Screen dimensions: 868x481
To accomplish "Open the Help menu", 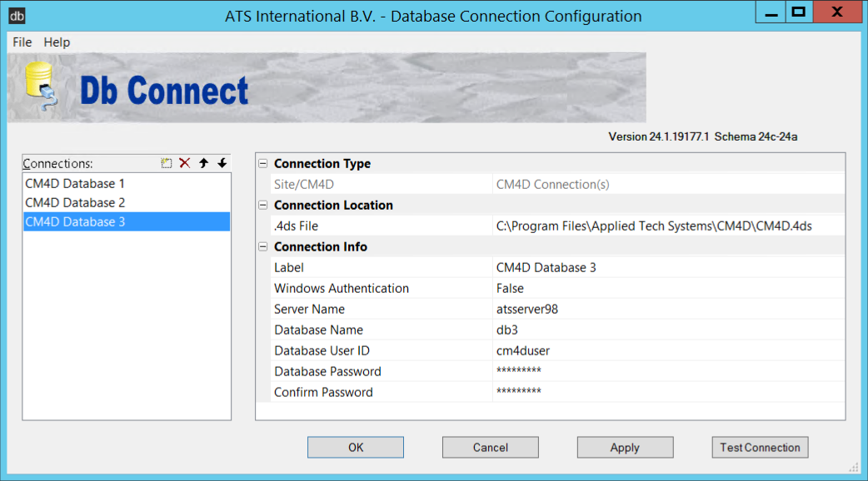I will tap(57, 42).
